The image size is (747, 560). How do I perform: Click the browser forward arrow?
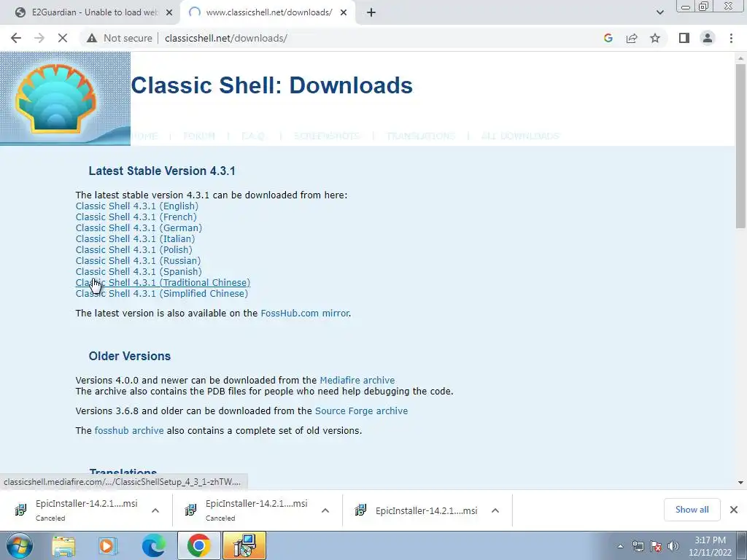point(39,38)
